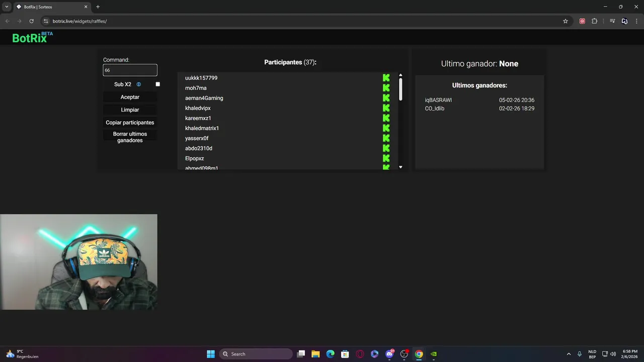Click the Kick icon beside yasserx0f
Image resolution: width=644 pixels, height=362 pixels.
tap(386, 138)
